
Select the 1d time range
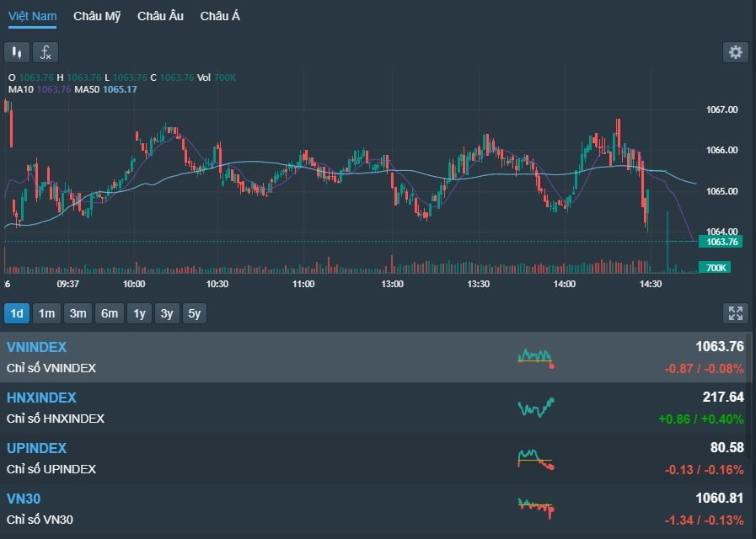coord(17,313)
